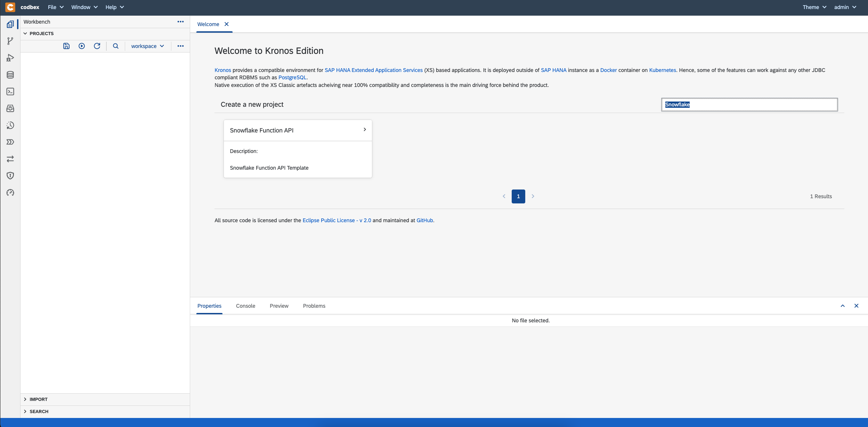Click the Refresh projects icon
868x427 pixels.
97,46
